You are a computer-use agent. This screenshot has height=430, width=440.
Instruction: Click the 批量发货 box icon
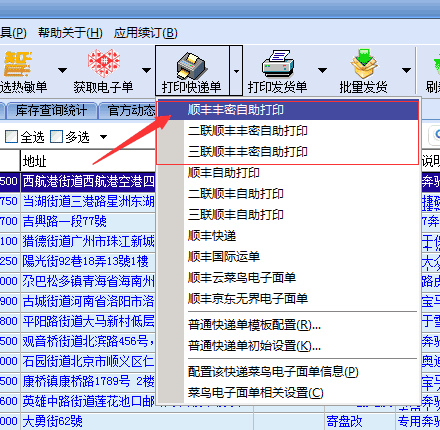click(x=363, y=64)
